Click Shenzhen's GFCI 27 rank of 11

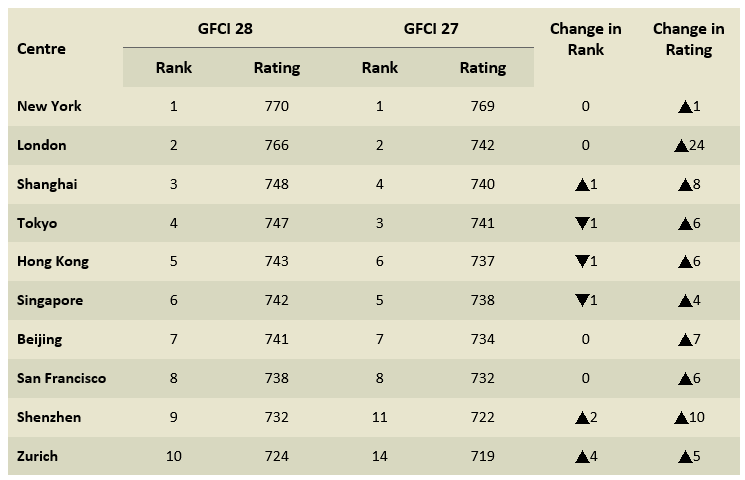click(379, 417)
